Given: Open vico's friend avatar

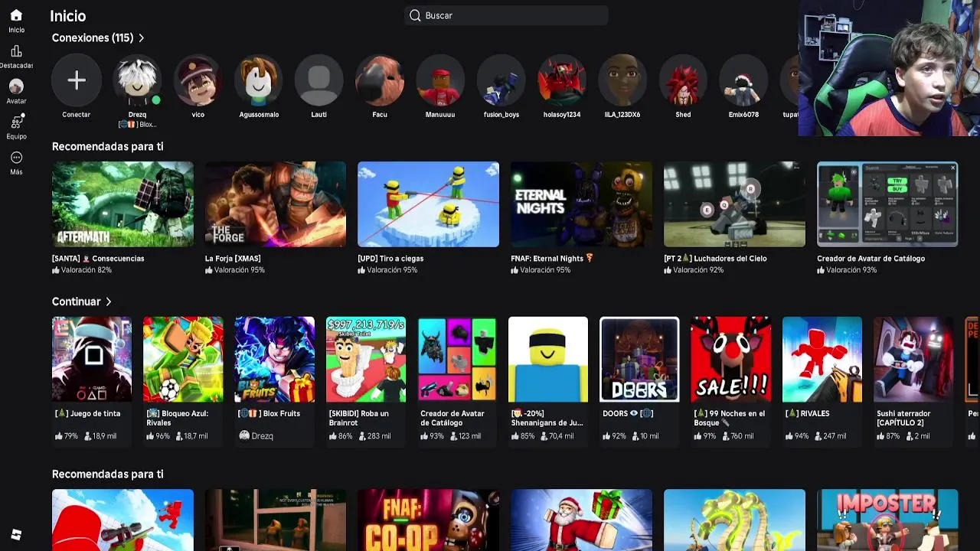Looking at the screenshot, I should (x=198, y=80).
